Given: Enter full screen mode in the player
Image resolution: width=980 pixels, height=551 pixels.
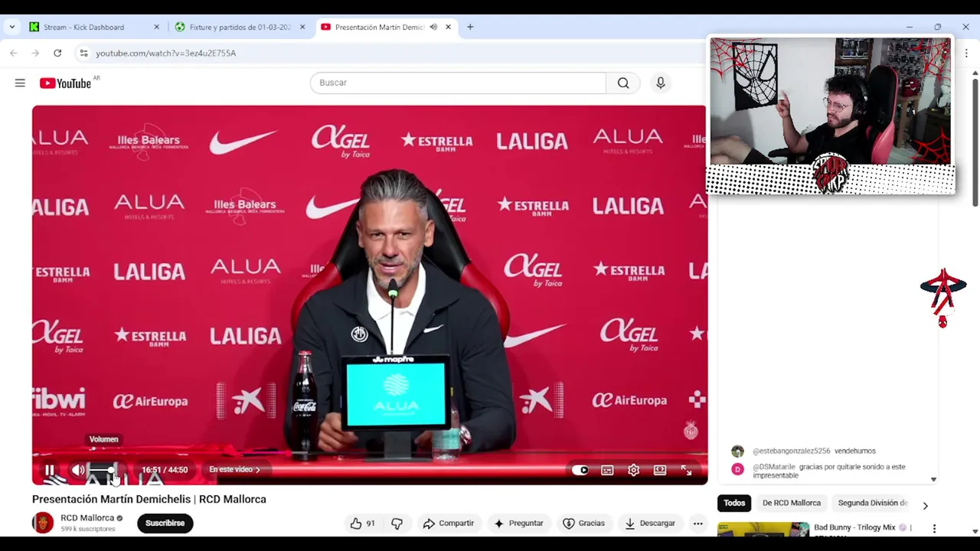Looking at the screenshot, I should point(687,470).
